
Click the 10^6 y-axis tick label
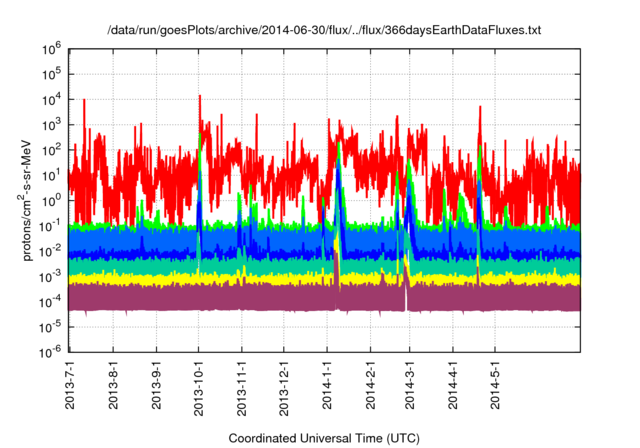(51, 49)
